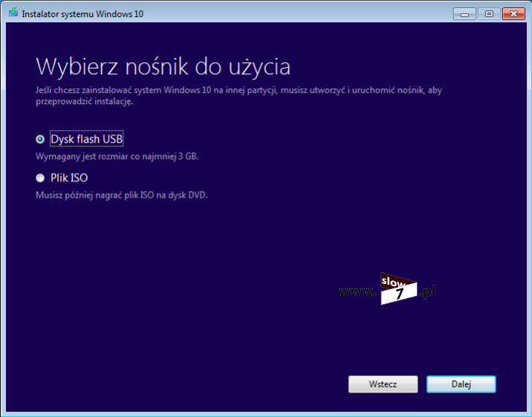Minimize the Instalator systemu Windows 10 window
The image size is (532, 417).
(x=464, y=14)
